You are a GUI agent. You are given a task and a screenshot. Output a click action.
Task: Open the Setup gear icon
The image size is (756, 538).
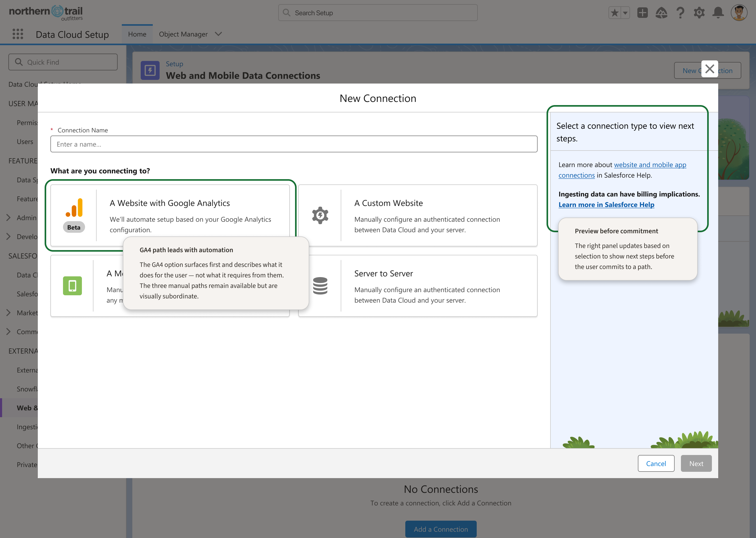click(699, 13)
